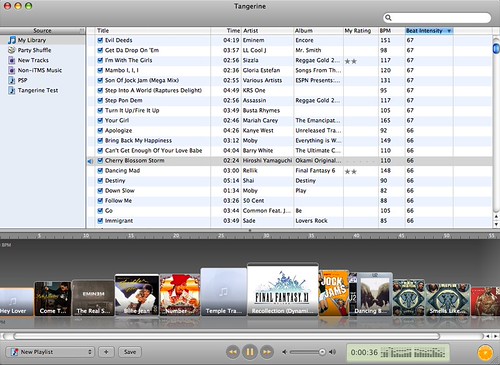Select The Real S... Eminem cover
Viewport: 500px width, 365px height.
[x=93, y=298]
